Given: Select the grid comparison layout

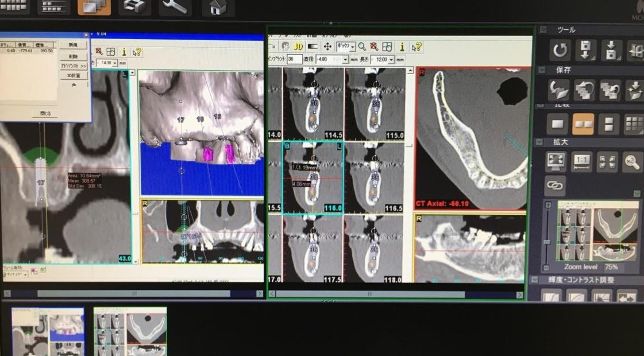Looking at the screenshot, I should [x=634, y=123].
